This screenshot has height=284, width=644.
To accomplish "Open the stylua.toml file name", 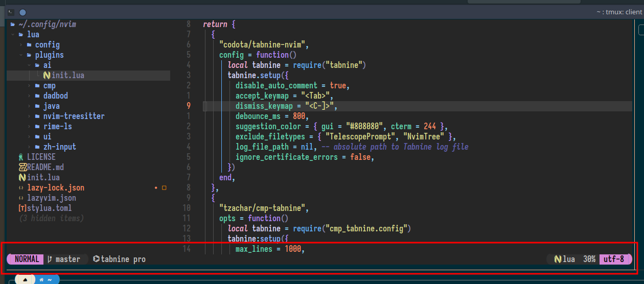I will tap(50, 208).
